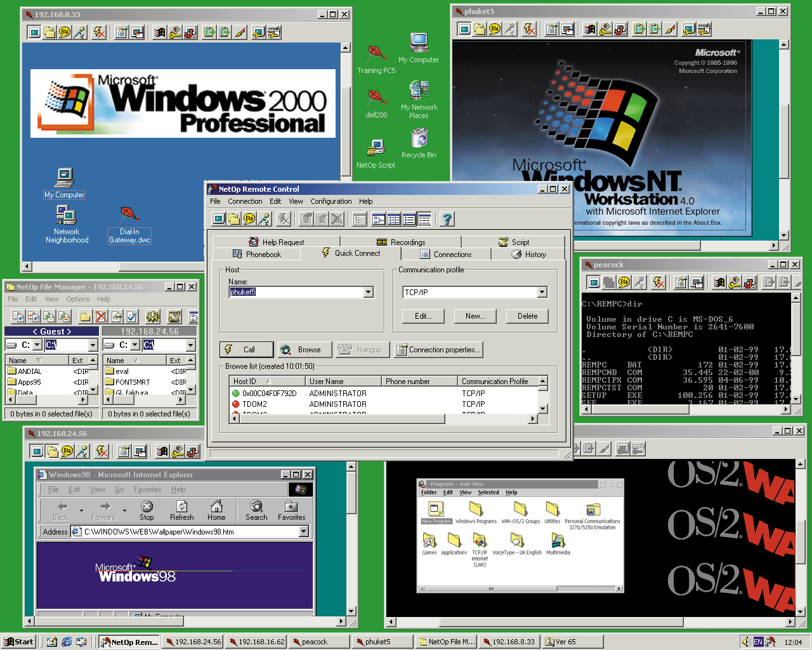812x650 pixels.
Task: Open Recycle Bin desktop icon
Action: [x=419, y=144]
